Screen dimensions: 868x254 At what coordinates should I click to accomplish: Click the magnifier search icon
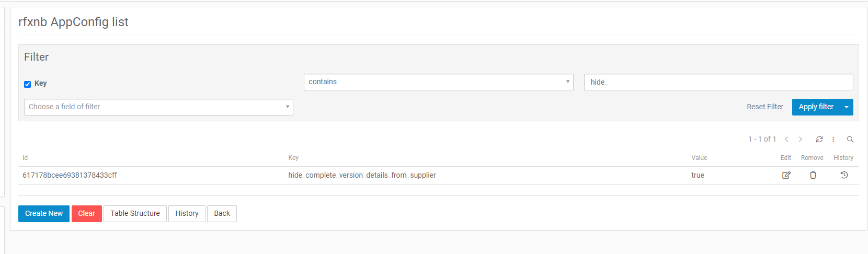[x=850, y=139]
